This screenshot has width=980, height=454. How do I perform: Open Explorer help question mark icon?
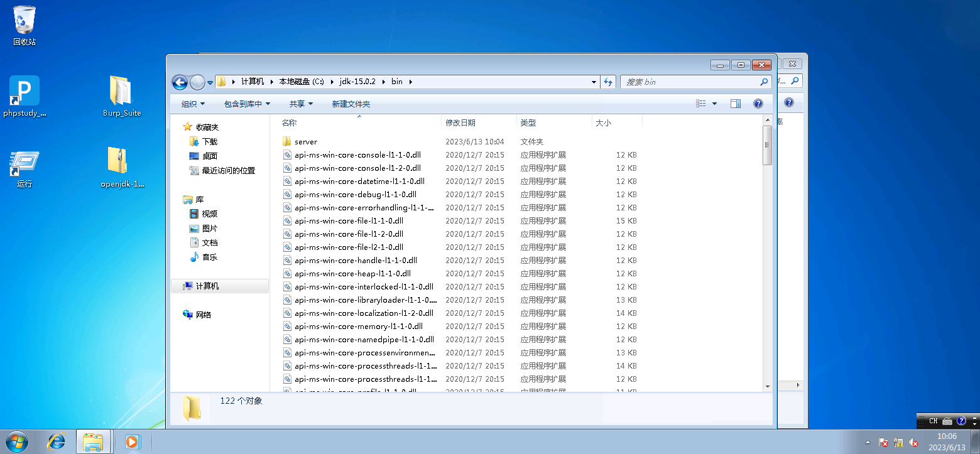(758, 104)
